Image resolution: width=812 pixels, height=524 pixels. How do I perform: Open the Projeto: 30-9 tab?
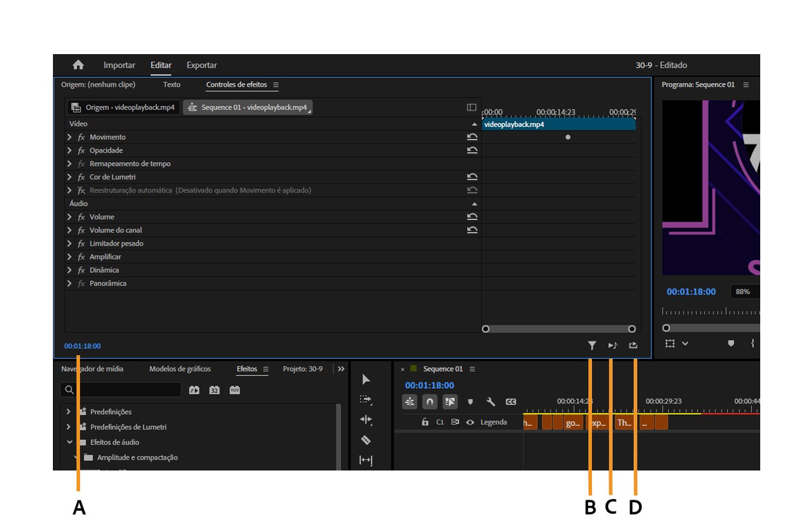coord(302,369)
